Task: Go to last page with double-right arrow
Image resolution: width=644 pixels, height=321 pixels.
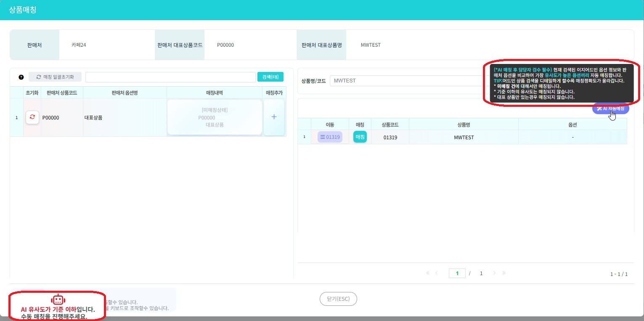Action: 504,273
